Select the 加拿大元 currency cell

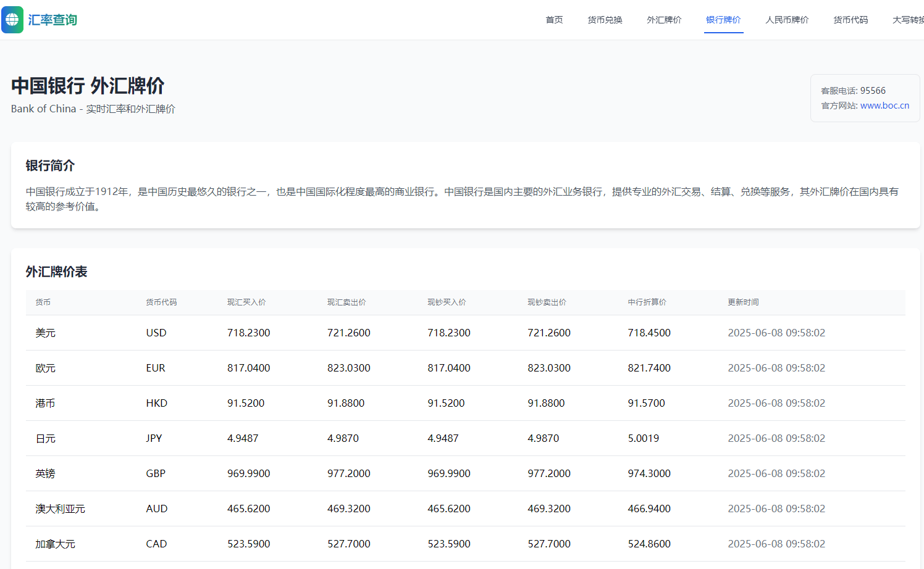pos(55,544)
